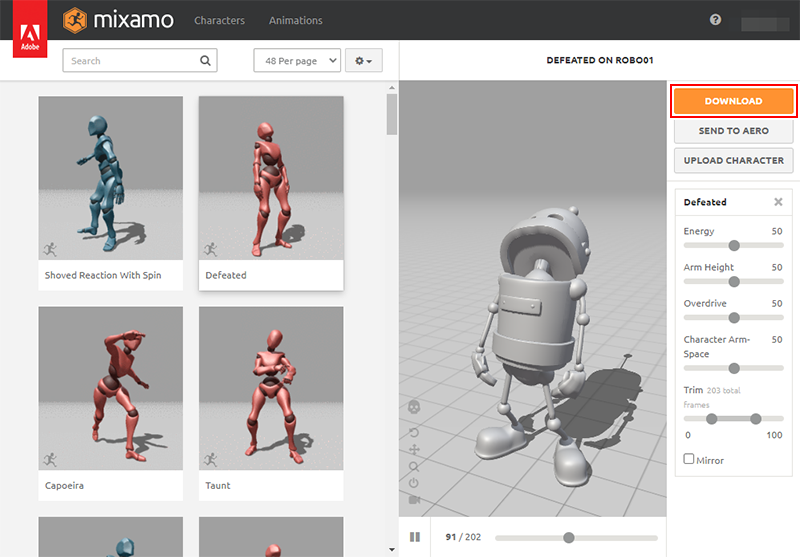Screen dimensions: 800x557
Task: Toggle skeleton view with the skull icon
Action: coord(414,407)
